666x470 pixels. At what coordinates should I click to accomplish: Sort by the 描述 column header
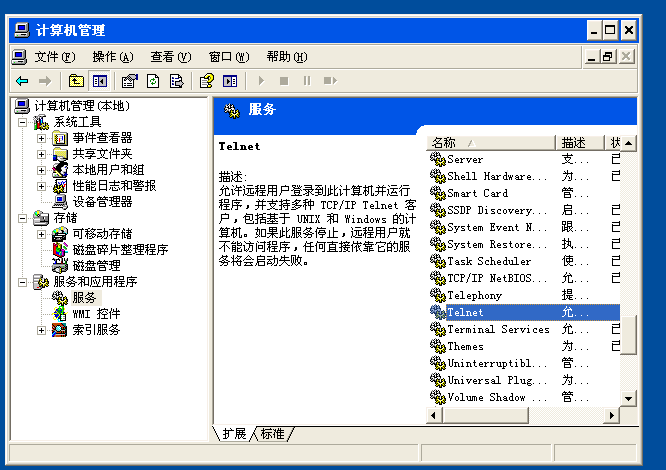tap(580, 143)
